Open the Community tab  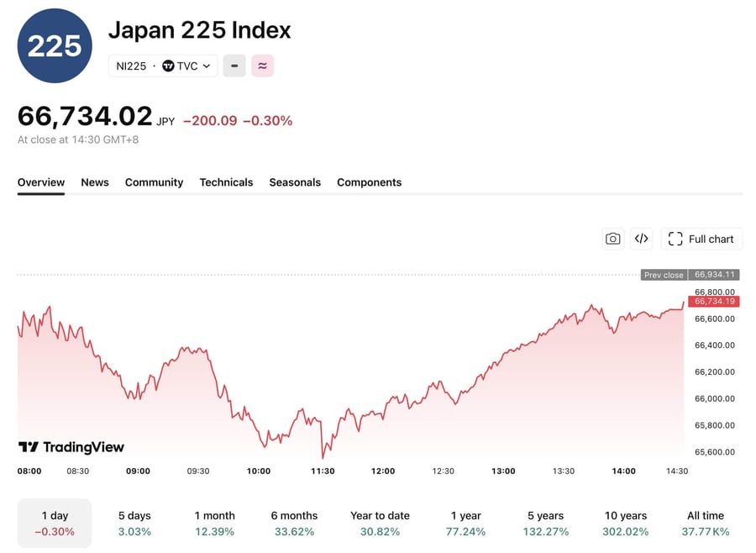click(x=155, y=182)
